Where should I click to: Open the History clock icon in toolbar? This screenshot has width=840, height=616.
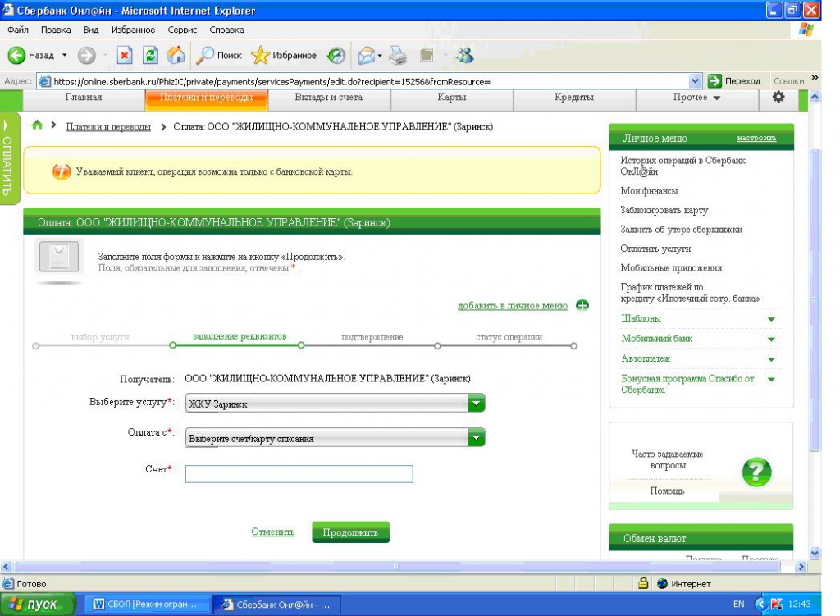click(x=336, y=55)
